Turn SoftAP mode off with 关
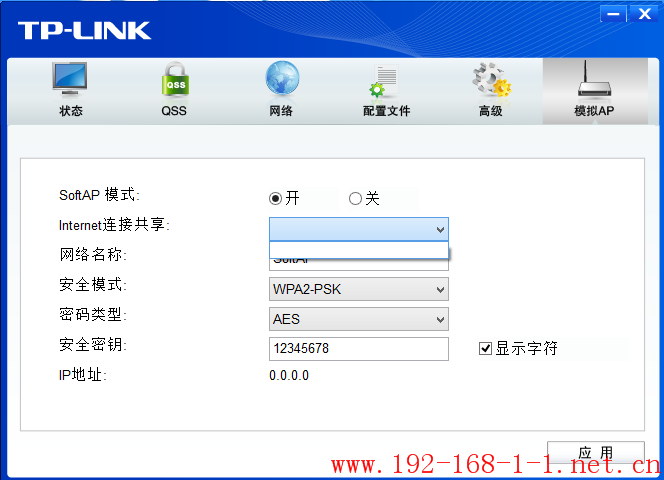 click(x=355, y=198)
